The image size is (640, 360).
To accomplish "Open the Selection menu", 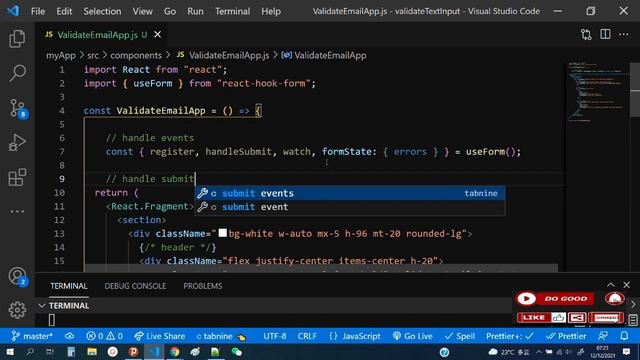I will click(102, 11).
